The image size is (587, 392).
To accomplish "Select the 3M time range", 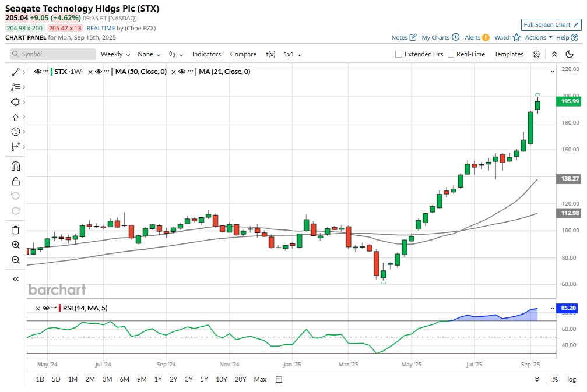I will click(107, 379).
